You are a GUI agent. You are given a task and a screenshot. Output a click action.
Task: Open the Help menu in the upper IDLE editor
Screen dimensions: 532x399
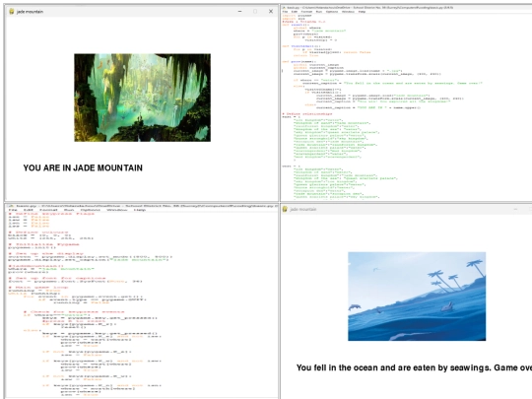(x=362, y=12)
